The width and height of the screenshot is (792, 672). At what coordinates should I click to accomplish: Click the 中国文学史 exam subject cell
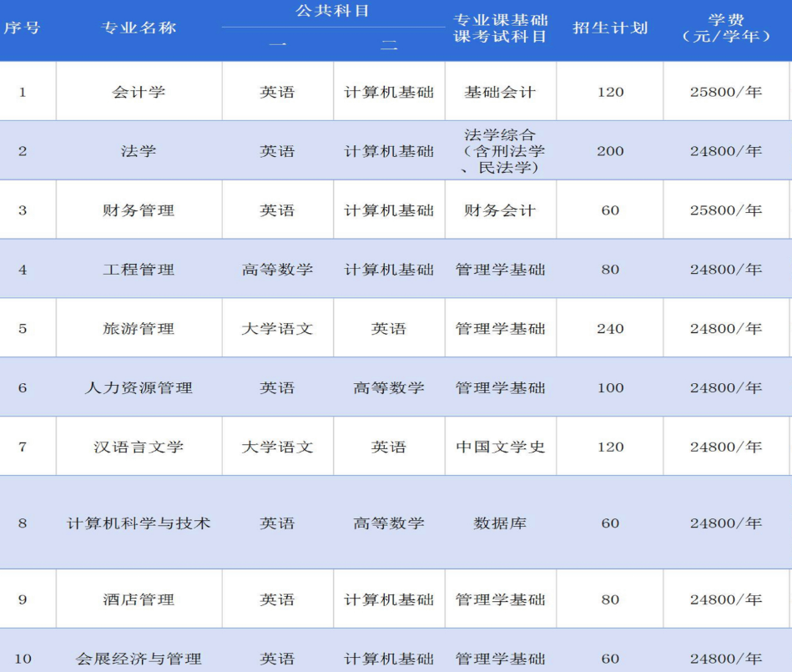point(500,447)
